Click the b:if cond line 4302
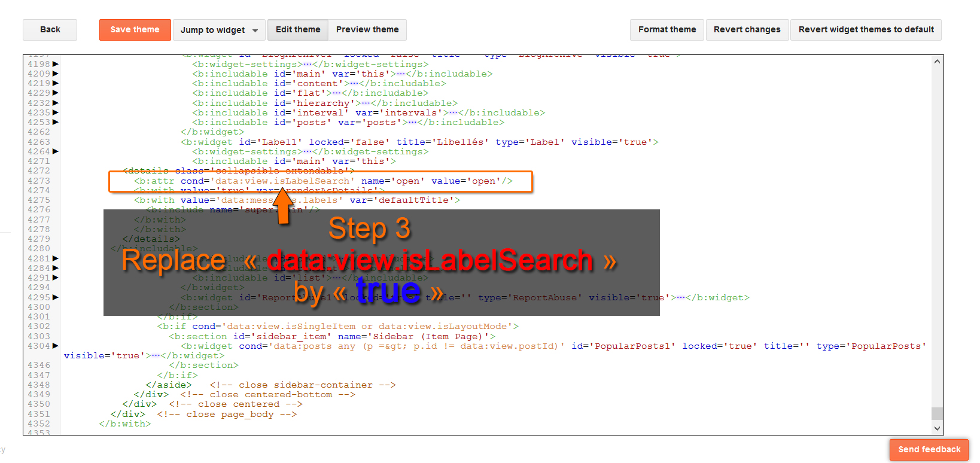The height and width of the screenshot is (463, 980). pos(337,326)
